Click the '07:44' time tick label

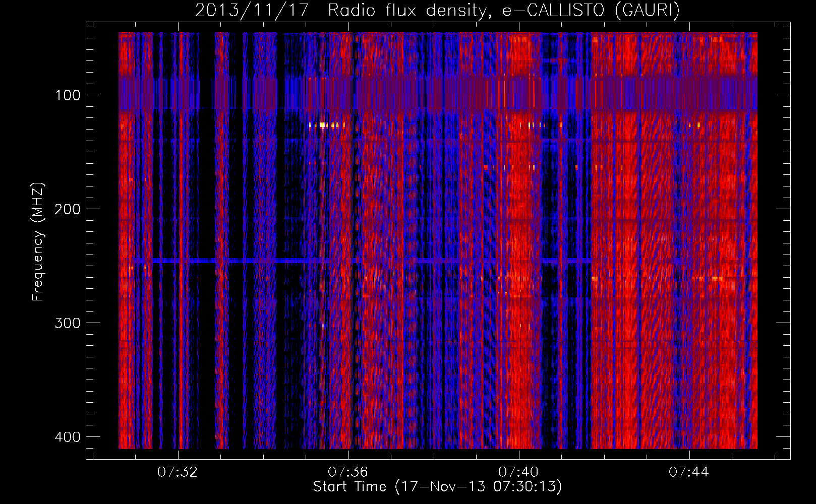pos(689,472)
